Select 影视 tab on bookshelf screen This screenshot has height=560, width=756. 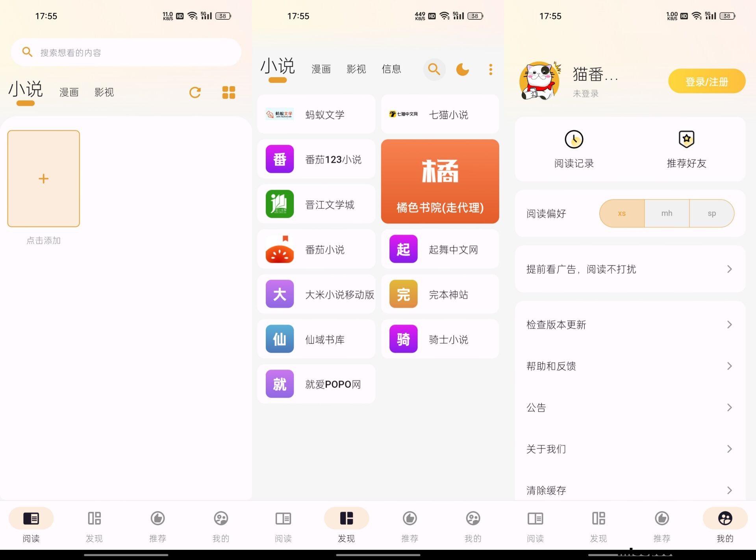(104, 92)
